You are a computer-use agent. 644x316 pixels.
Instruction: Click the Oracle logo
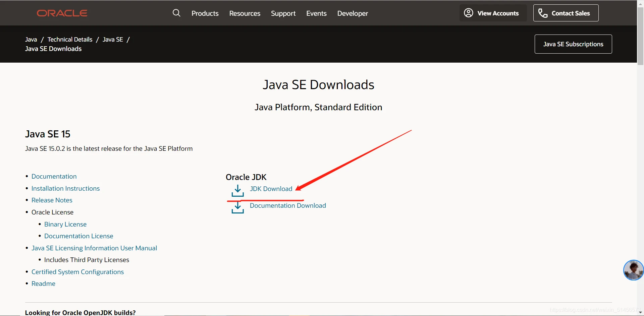[x=62, y=13]
